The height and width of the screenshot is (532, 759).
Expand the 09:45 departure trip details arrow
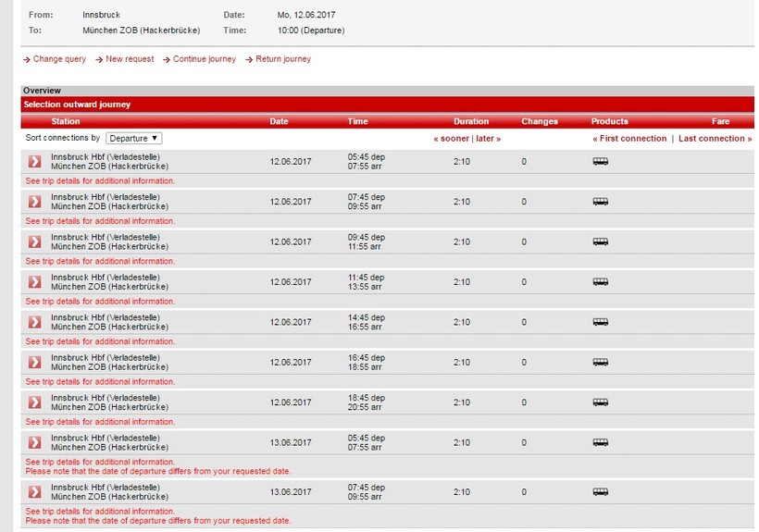tap(34, 241)
